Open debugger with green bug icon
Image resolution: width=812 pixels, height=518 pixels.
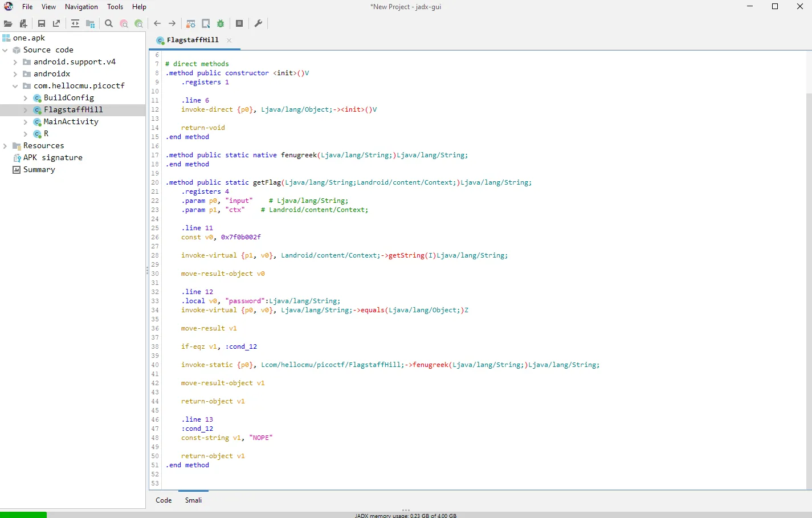point(221,23)
